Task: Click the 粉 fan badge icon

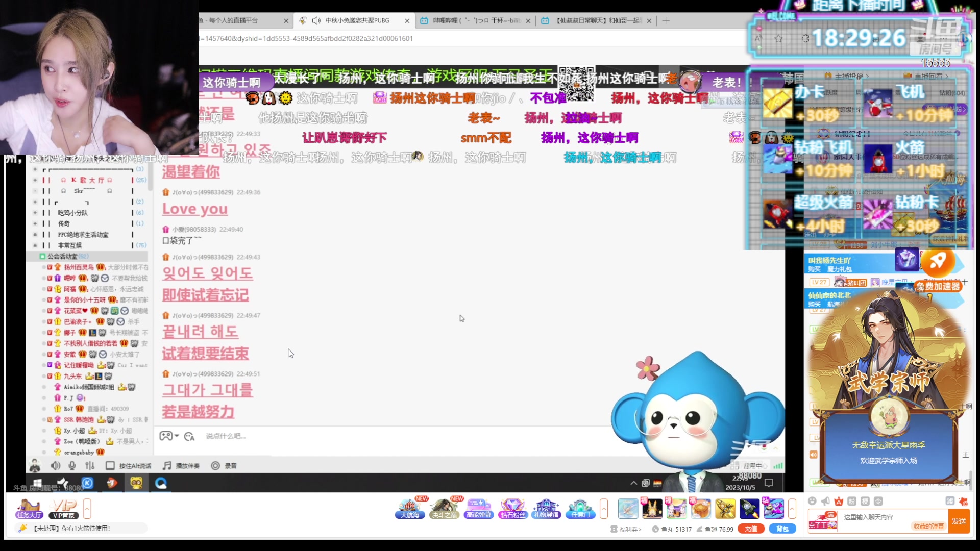Action: click(x=852, y=501)
